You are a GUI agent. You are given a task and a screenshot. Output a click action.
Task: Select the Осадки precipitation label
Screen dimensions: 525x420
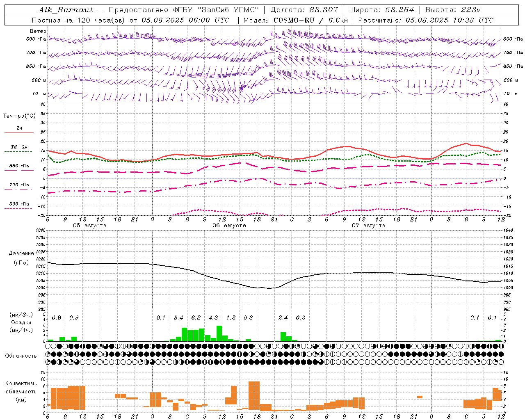coord(21,322)
